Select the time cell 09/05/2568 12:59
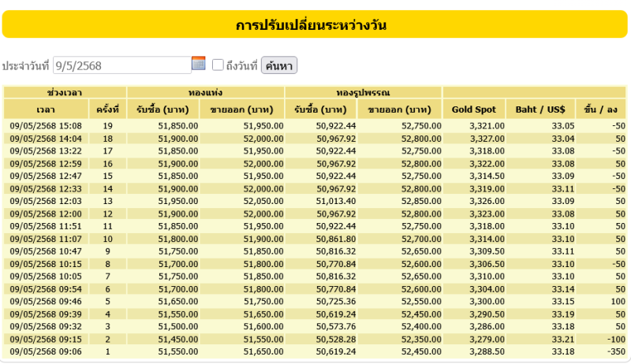 46,164
